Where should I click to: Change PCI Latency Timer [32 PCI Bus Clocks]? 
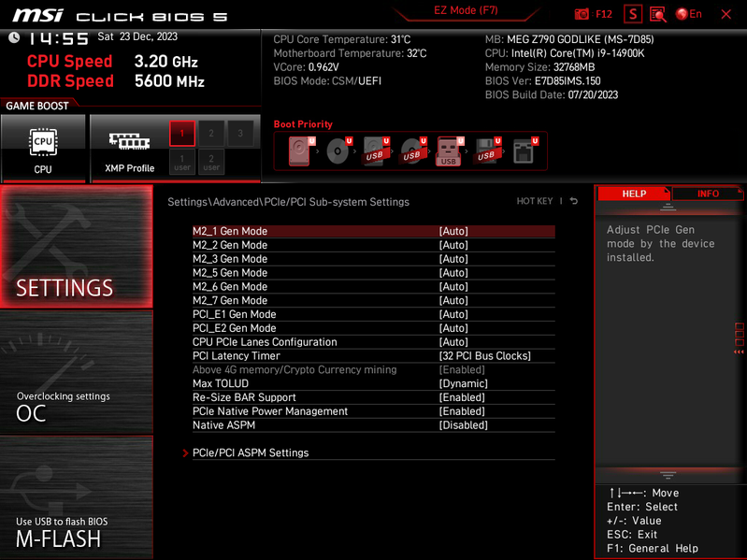pos(484,355)
